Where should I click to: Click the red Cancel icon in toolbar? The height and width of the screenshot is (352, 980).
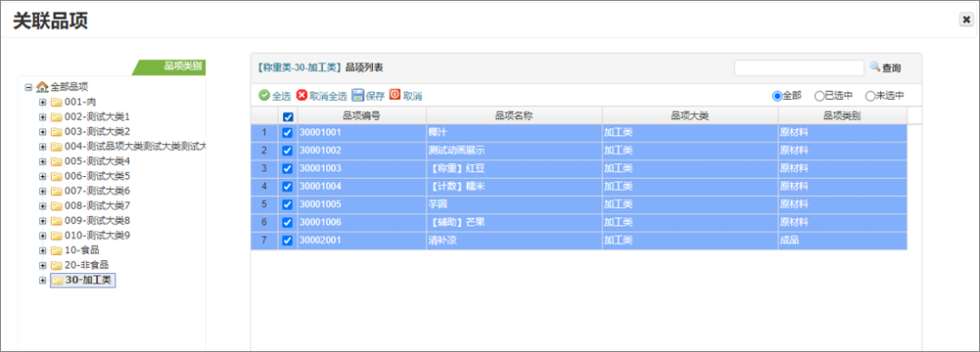(395, 94)
